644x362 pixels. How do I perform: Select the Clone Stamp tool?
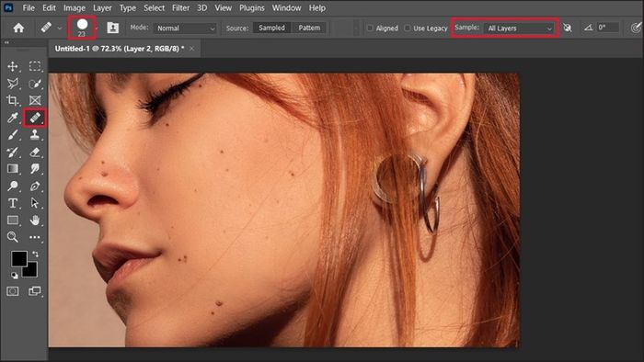tap(35, 135)
